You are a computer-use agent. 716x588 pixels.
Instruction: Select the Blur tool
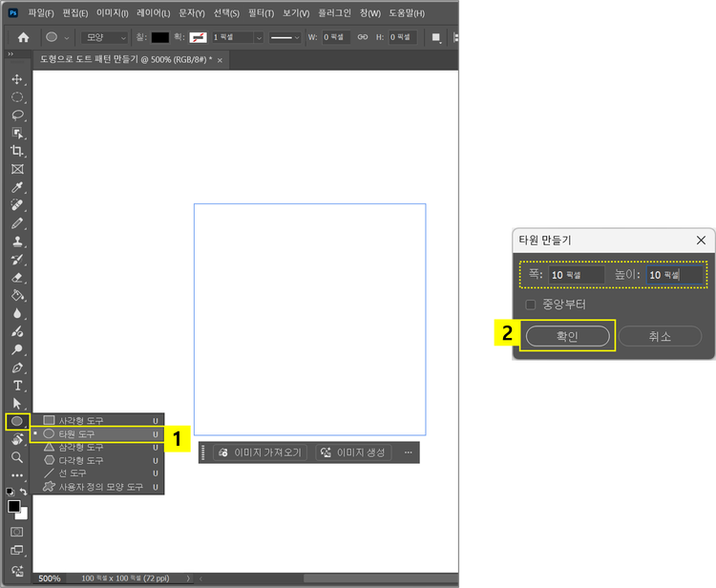coord(17,314)
